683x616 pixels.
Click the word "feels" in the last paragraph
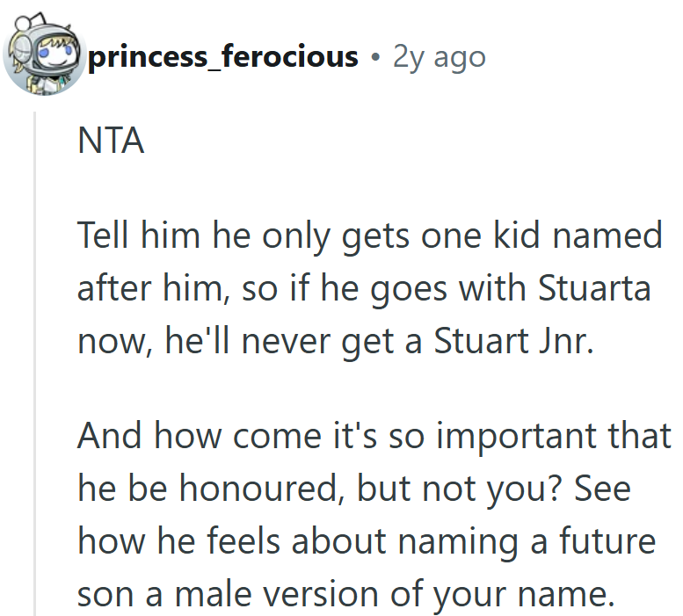pyautogui.click(x=254, y=541)
